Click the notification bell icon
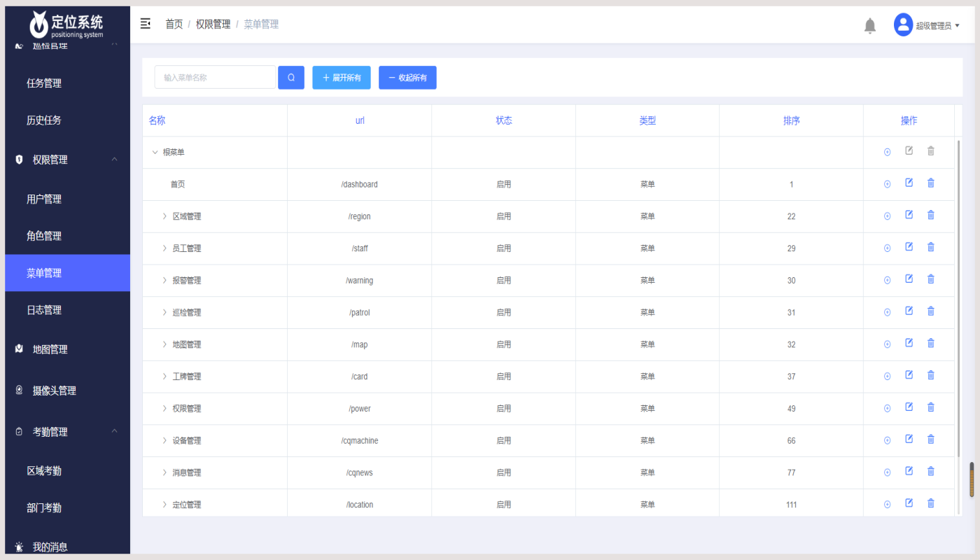The width and height of the screenshot is (980, 560). point(869,26)
